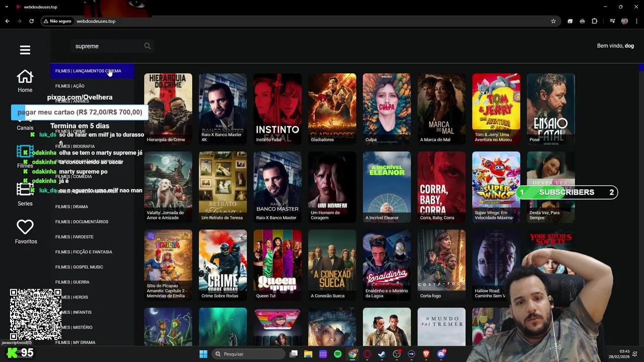Open the Queen Tut movie poster
644x362 pixels.
[277, 265]
